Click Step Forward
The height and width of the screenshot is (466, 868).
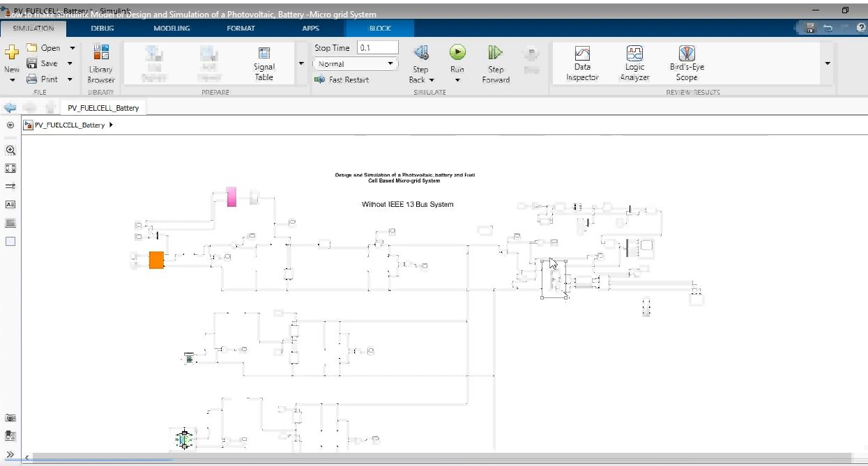click(x=496, y=63)
